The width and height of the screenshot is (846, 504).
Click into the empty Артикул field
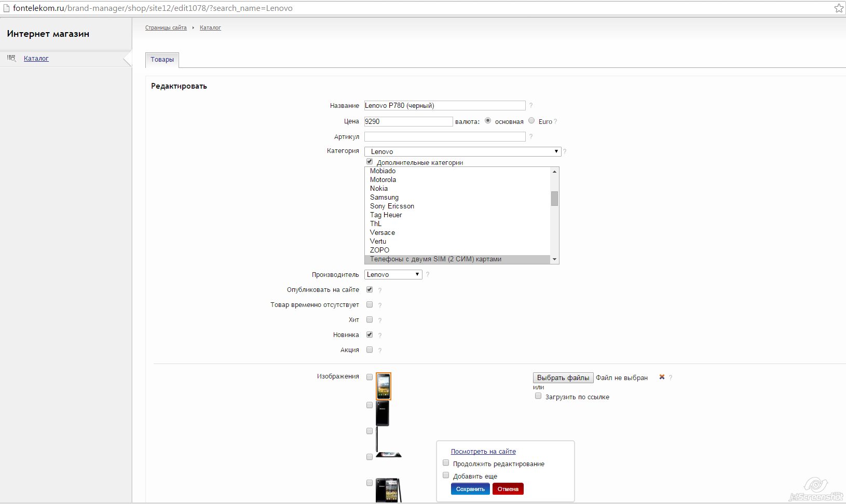point(445,136)
